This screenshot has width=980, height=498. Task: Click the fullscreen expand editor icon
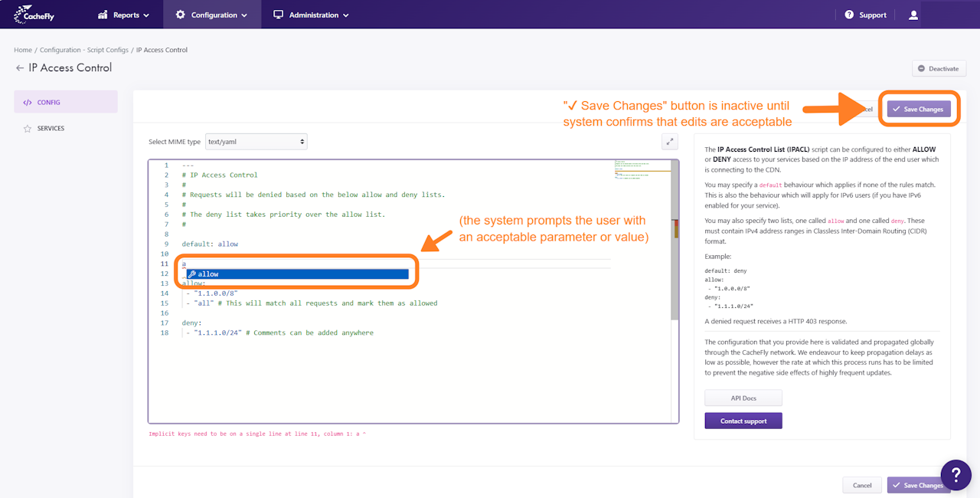[x=670, y=141]
